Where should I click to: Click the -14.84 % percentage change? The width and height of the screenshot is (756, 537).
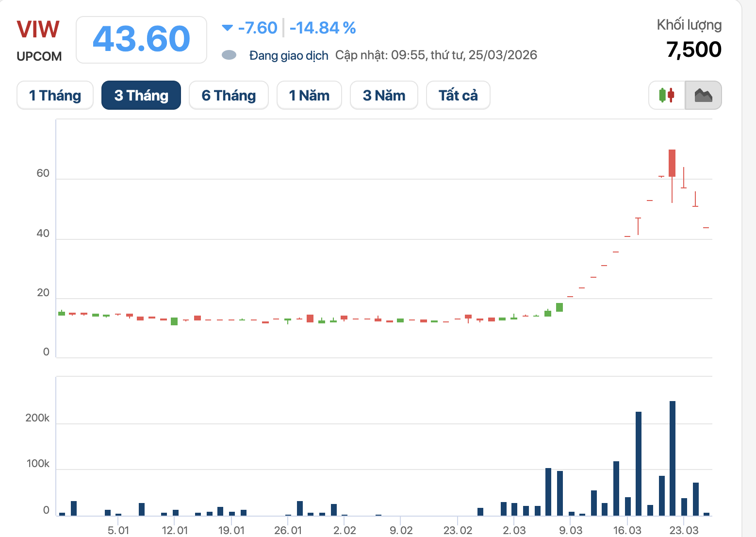323,28
